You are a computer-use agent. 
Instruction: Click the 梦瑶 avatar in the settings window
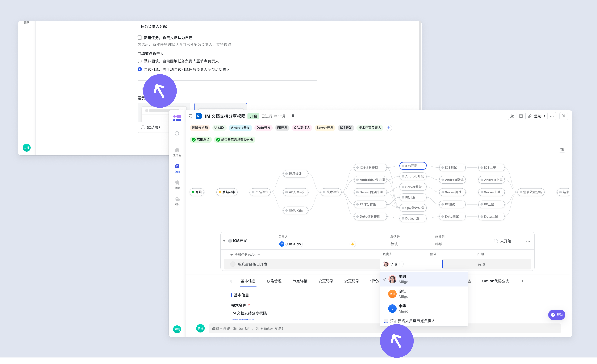27,148
